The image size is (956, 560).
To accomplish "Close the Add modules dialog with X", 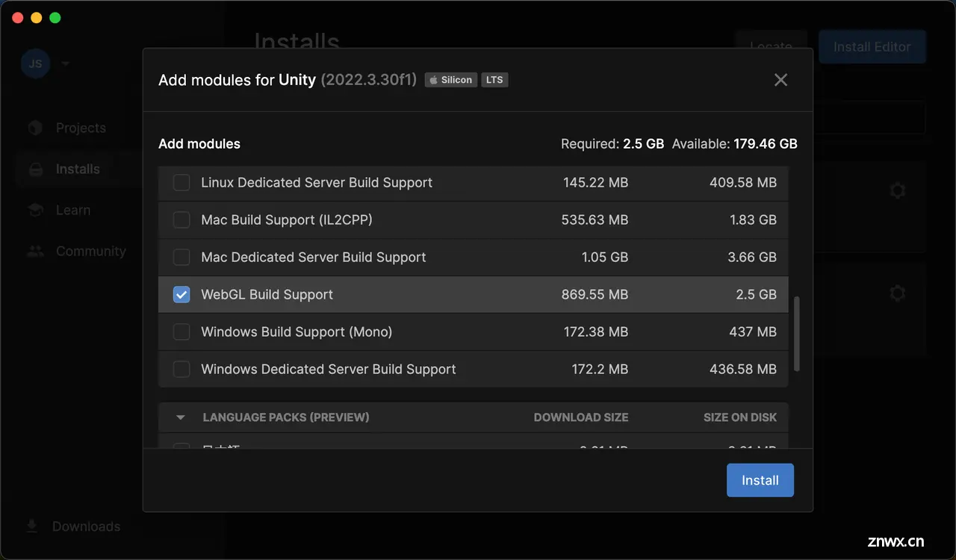I will (780, 80).
